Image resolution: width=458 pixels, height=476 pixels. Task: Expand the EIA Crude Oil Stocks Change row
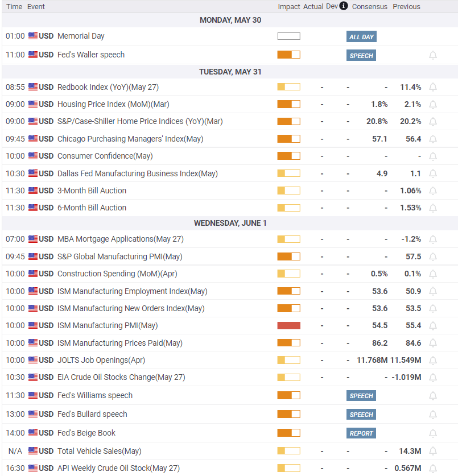pyautogui.click(x=121, y=377)
